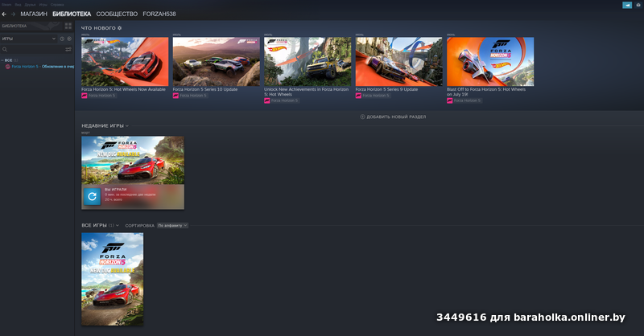
Task: Open Blast Off Hot Wheels news thumbnail
Action: tap(490, 62)
